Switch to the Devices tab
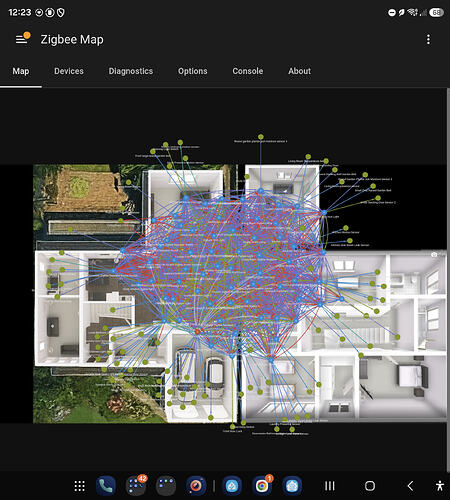This screenshot has height=500, width=450. [69, 71]
